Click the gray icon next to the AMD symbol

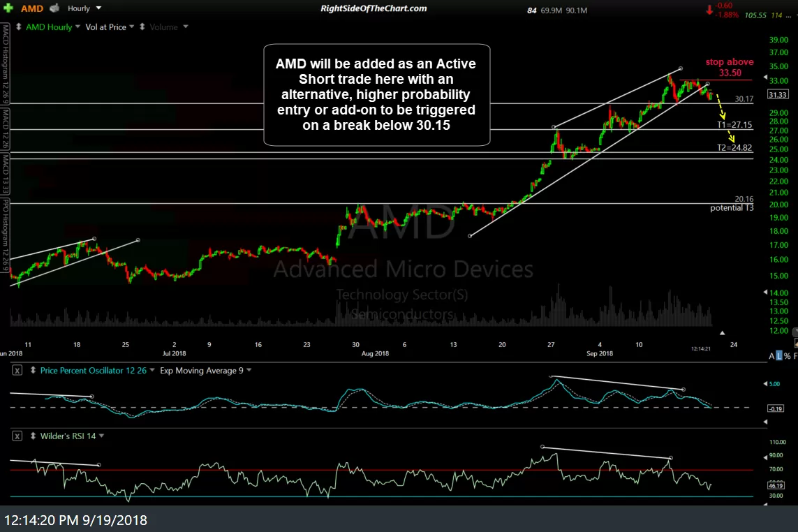click(x=54, y=8)
